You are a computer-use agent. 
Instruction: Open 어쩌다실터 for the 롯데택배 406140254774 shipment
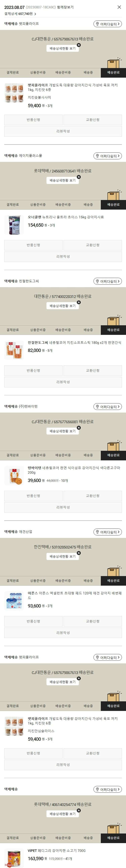107,790
